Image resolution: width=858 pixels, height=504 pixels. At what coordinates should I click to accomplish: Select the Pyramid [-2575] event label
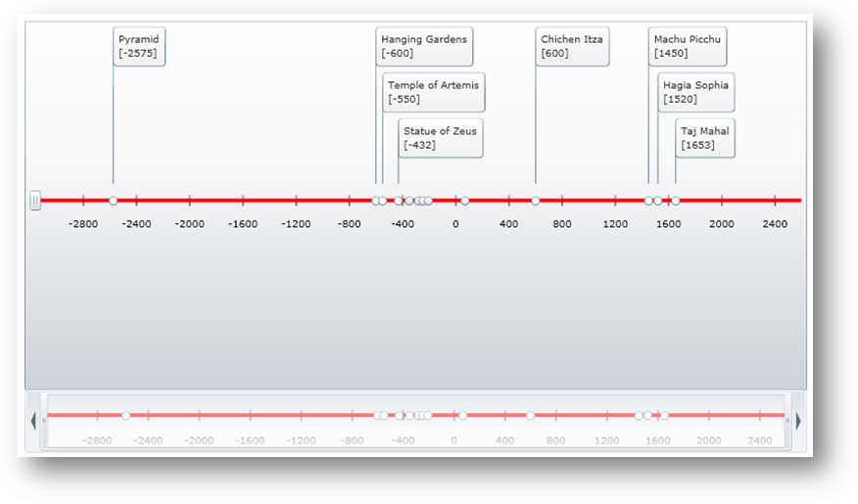[139, 46]
